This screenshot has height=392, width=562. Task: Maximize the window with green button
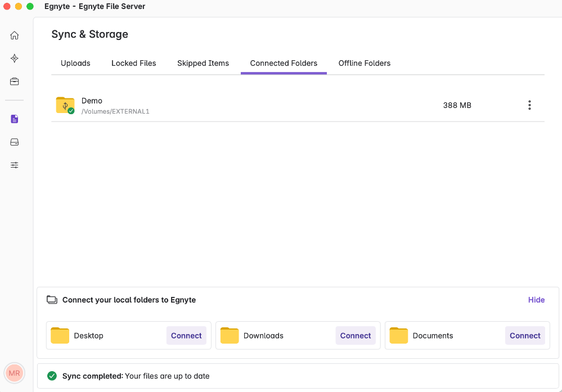pyautogui.click(x=30, y=6)
